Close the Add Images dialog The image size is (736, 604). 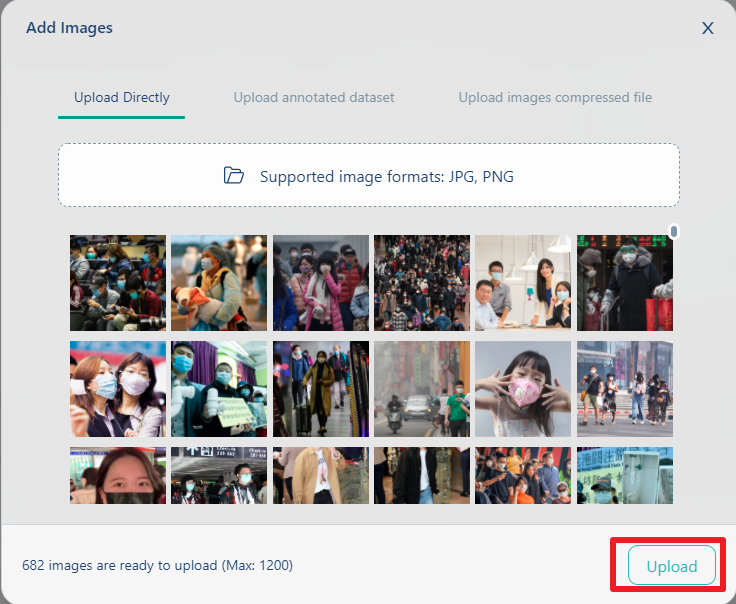[x=708, y=28]
